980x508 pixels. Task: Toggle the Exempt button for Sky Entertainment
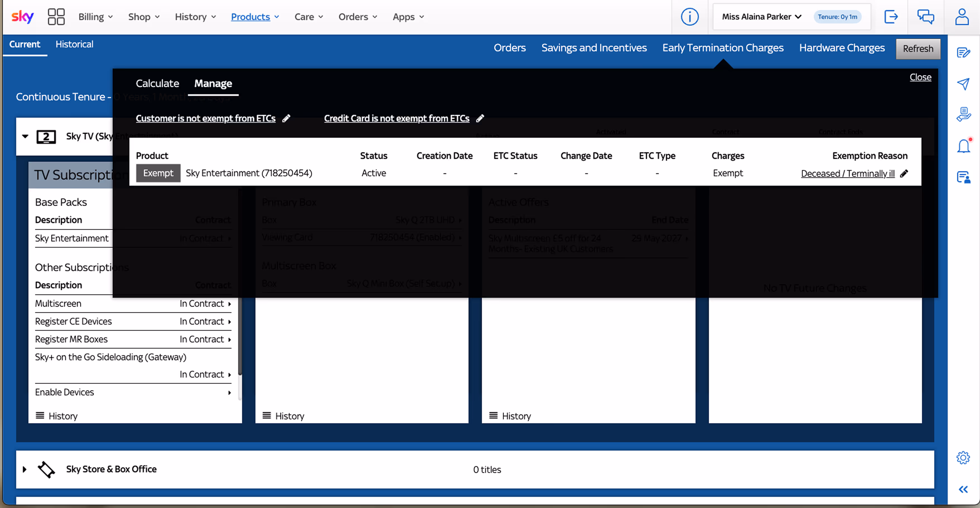[x=158, y=173]
